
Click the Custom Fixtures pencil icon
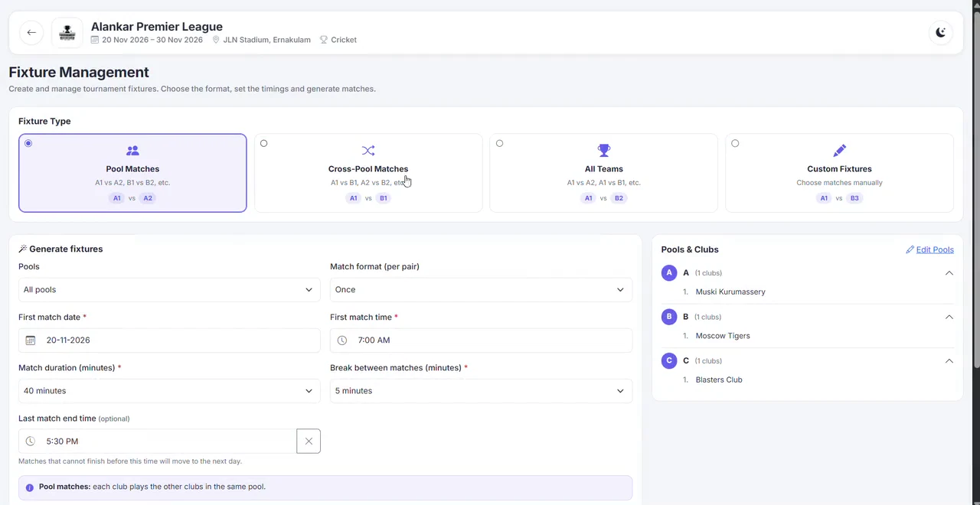839,151
